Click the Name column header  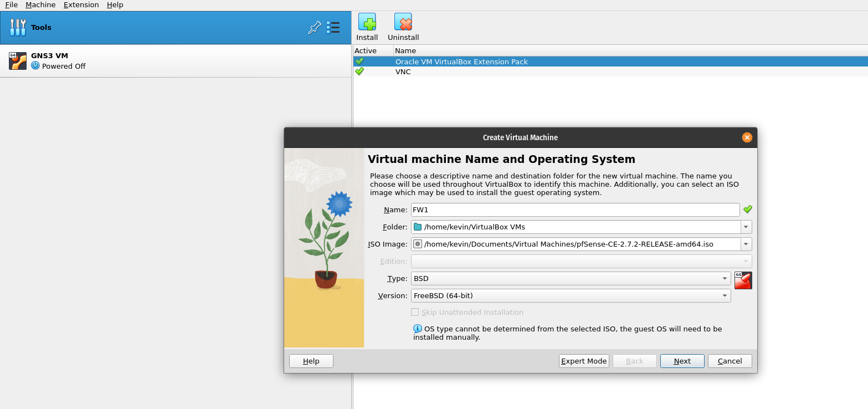(630, 50)
